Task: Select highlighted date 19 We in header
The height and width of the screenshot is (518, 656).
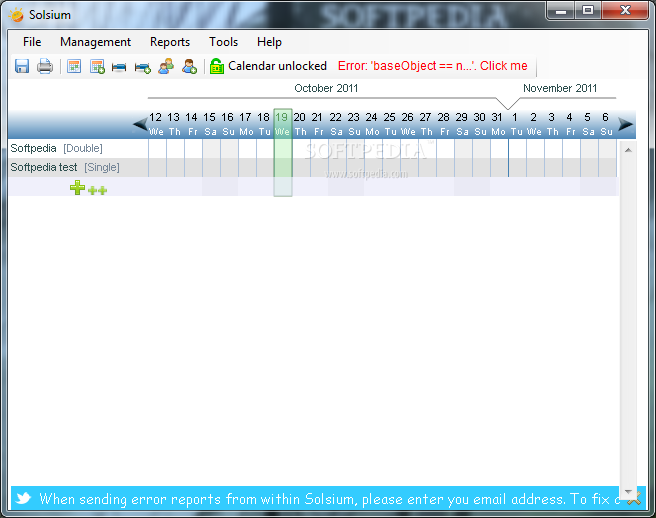Action: (x=282, y=124)
